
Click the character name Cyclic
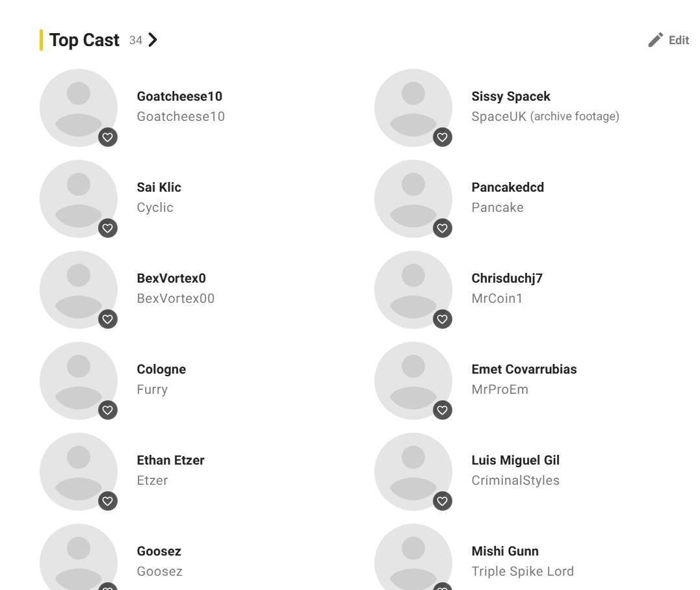pos(155,208)
